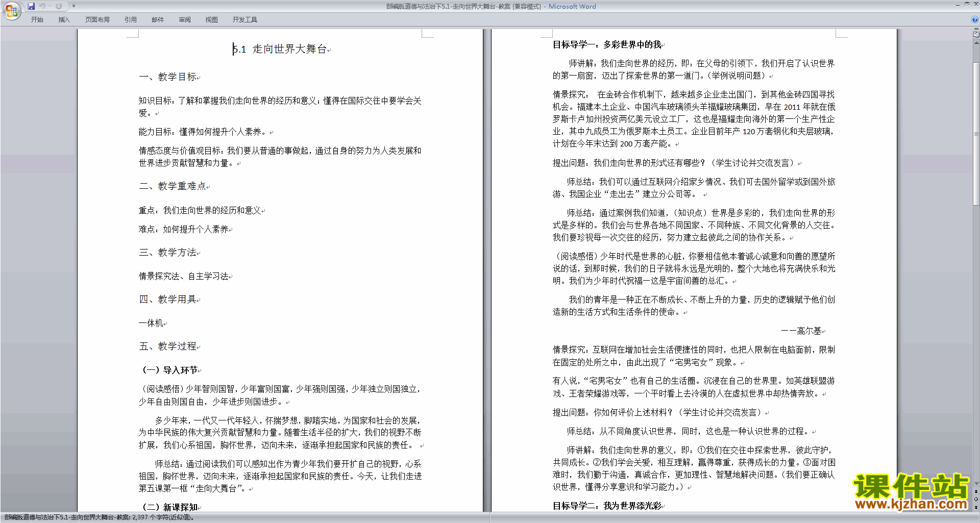
Task: Select the 审阅 ribbon tab
Action: (185, 20)
